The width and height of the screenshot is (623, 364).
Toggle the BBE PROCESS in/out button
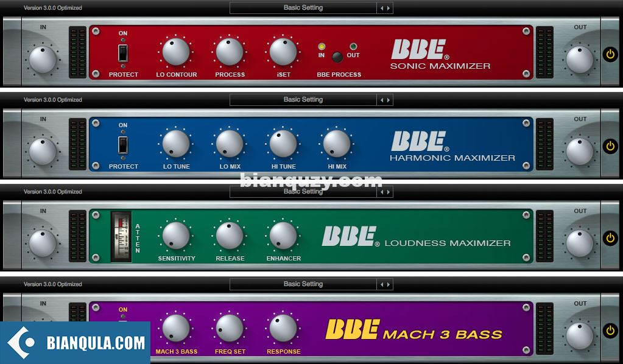point(337,57)
